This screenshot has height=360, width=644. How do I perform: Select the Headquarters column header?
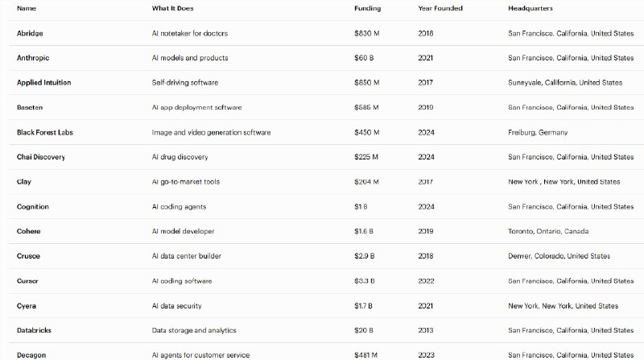[x=530, y=8]
